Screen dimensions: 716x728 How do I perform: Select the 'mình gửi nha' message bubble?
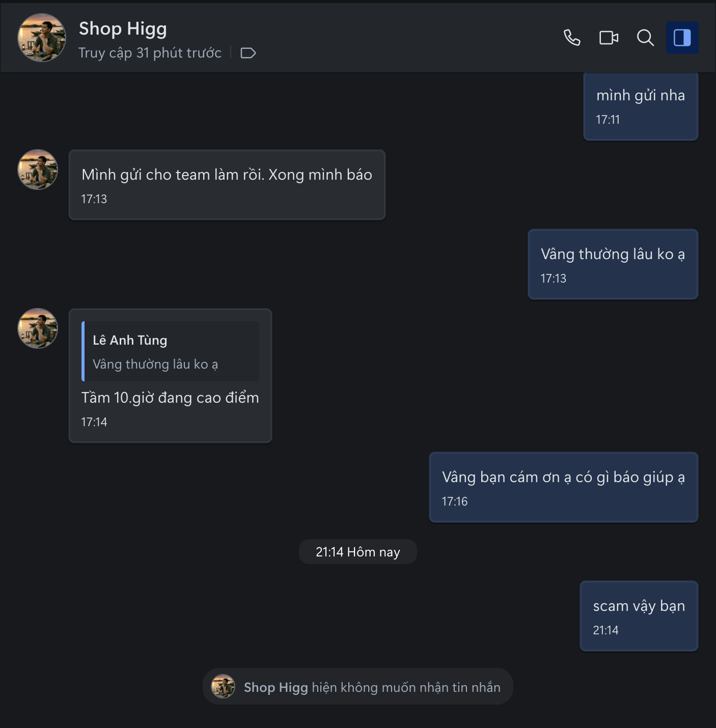click(x=641, y=106)
